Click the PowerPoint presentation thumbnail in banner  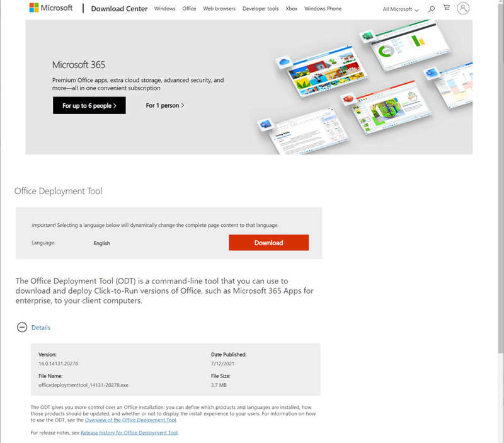coord(392,108)
